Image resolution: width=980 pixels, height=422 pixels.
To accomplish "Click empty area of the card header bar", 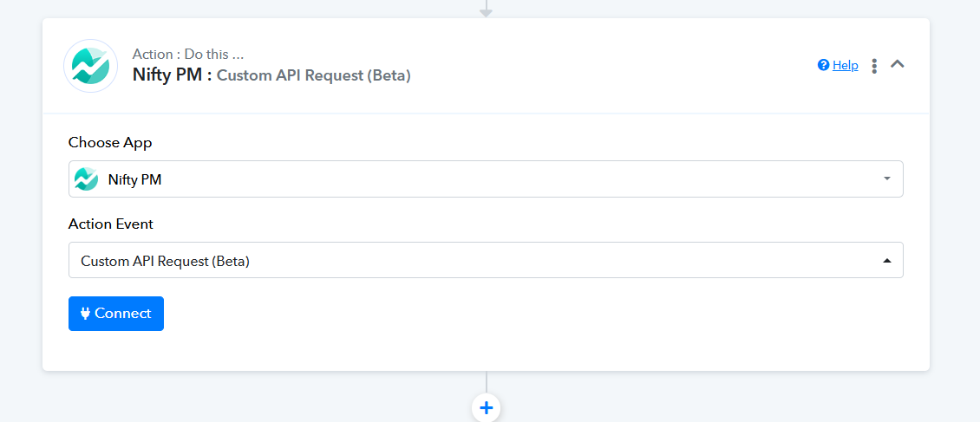I will 612,66.
